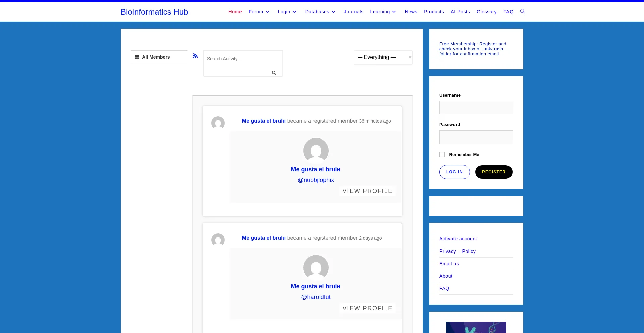Expand the Databases menu

[320, 12]
